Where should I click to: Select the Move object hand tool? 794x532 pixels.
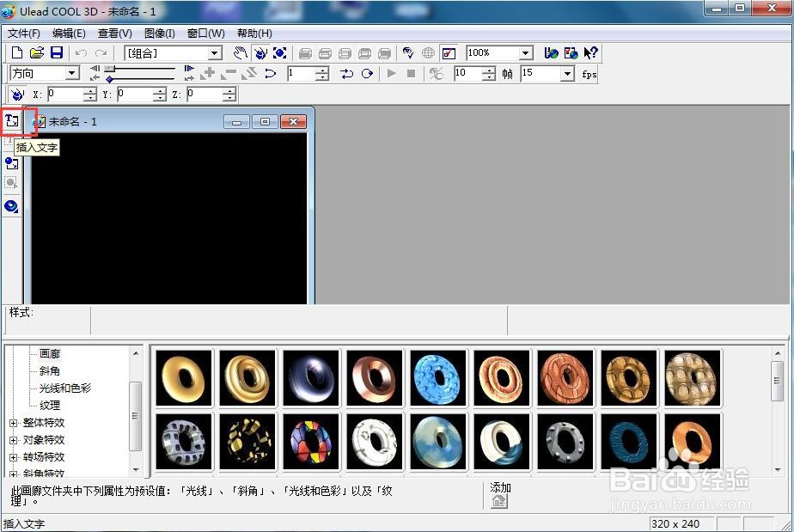click(241, 52)
